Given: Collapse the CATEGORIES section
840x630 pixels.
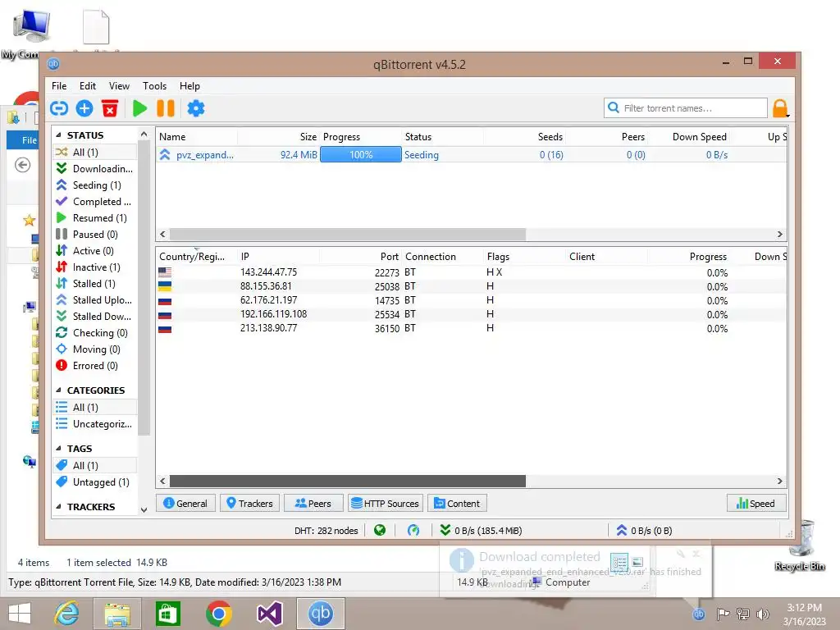Looking at the screenshot, I should [58, 390].
